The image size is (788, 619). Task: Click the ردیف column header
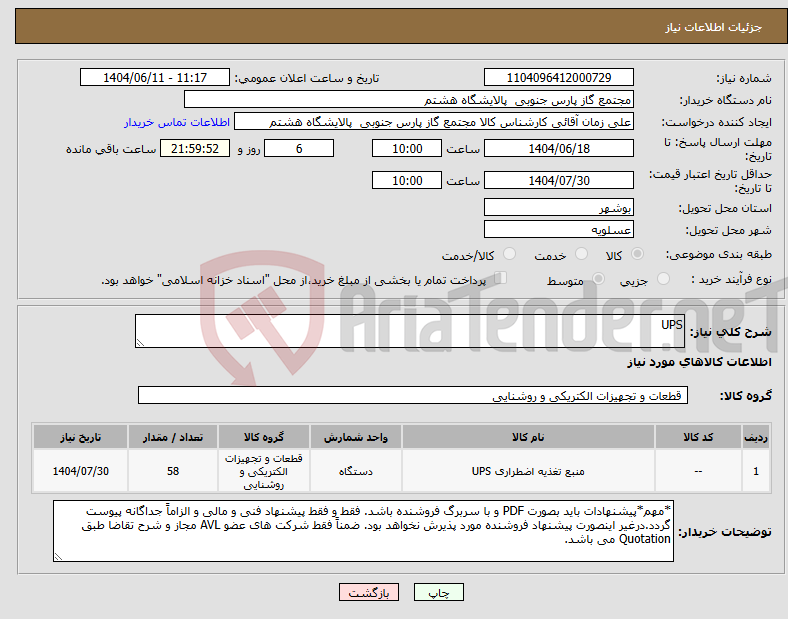click(756, 437)
